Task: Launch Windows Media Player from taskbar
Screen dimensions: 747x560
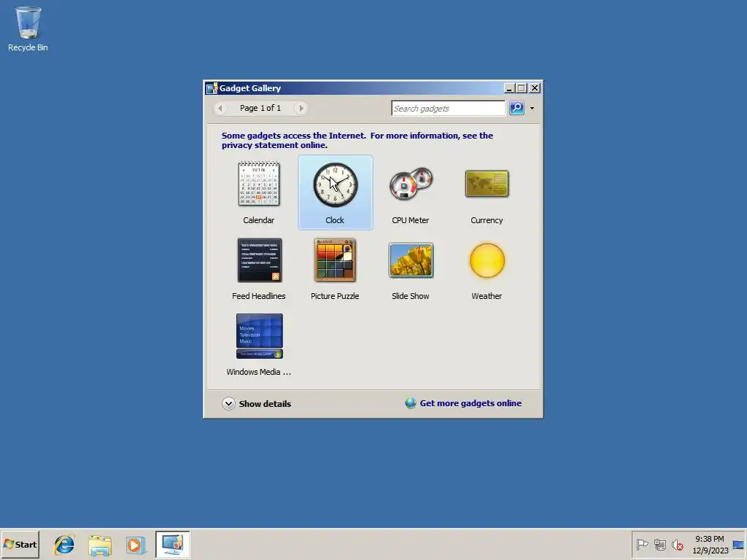Action: [x=135, y=545]
